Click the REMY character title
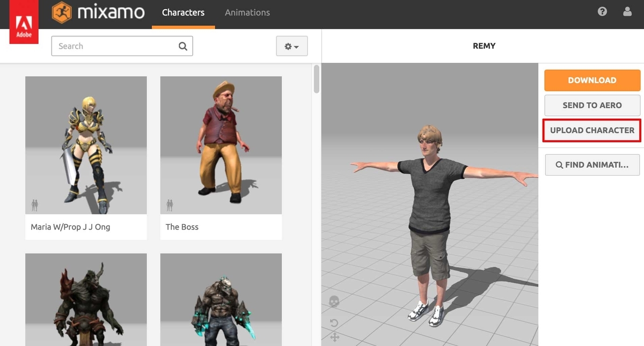 pyautogui.click(x=484, y=46)
